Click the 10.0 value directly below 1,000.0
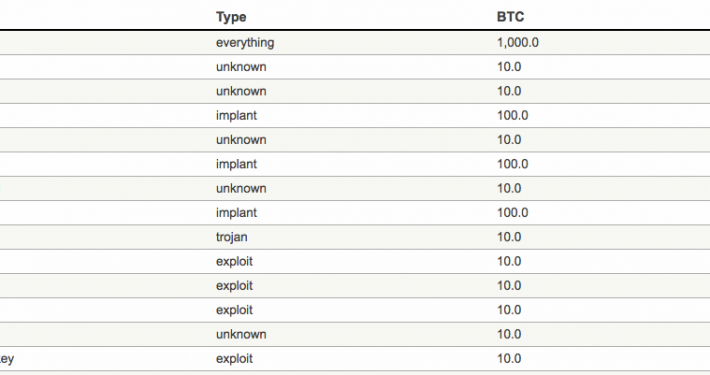This screenshot has height=375, width=710. pyautogui.click(x=509, y=67)
